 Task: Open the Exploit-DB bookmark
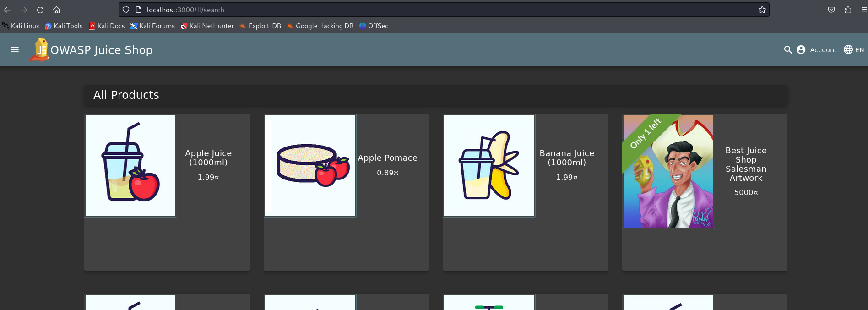(260, 26)
